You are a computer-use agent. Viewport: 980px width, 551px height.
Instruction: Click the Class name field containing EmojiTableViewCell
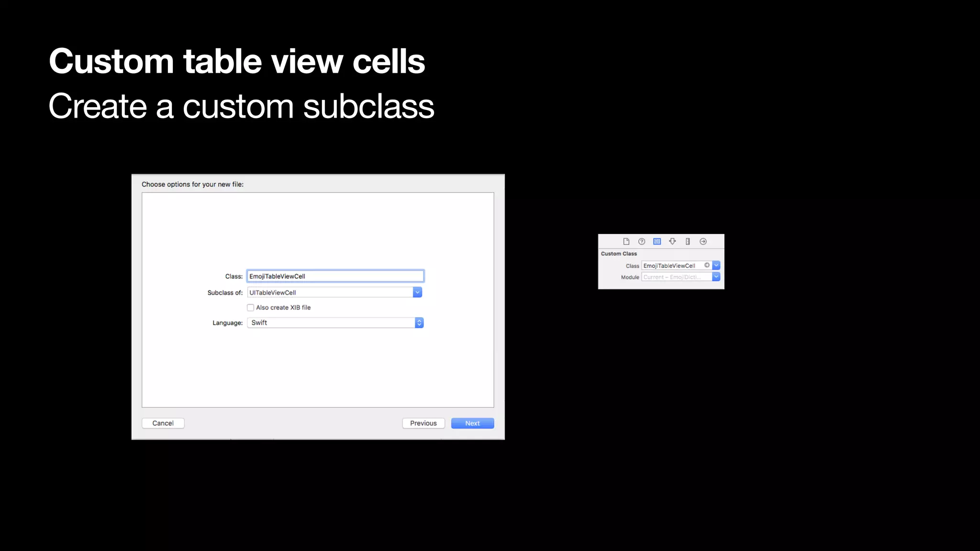335,276
